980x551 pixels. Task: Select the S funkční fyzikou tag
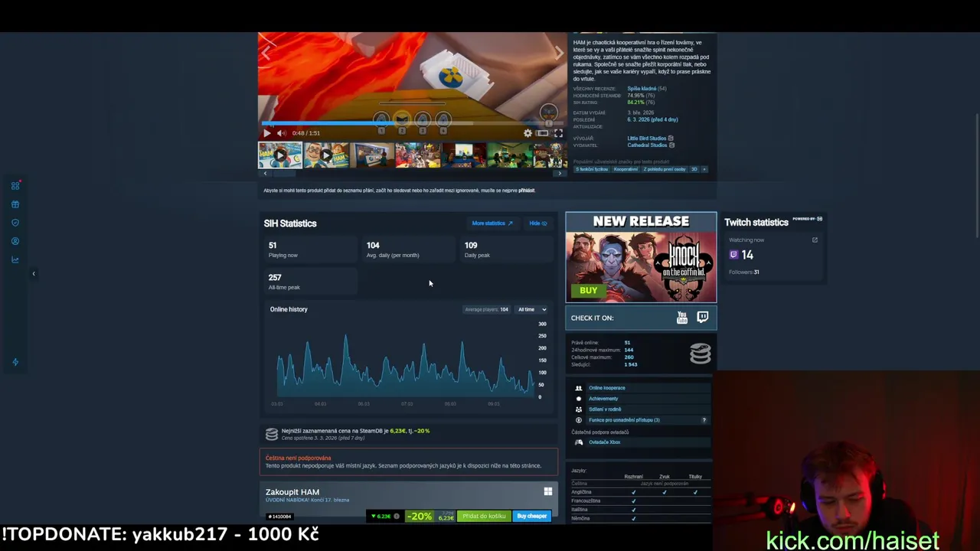click(591, 169)
